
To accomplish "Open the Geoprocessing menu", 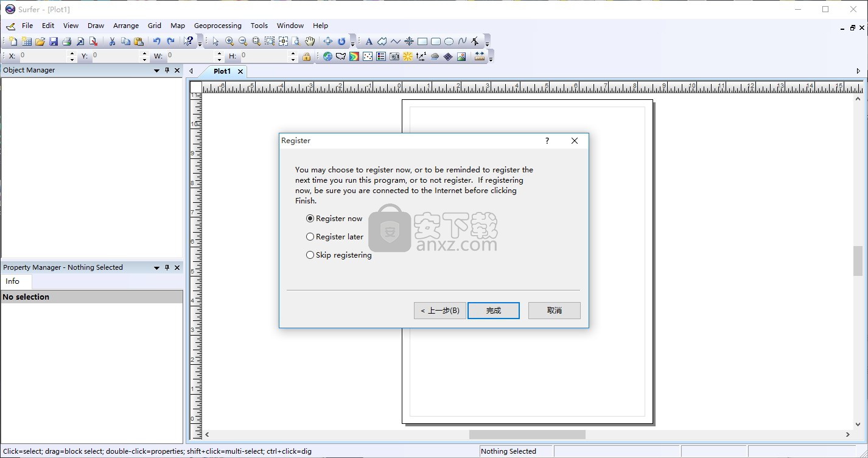I will click(x=218, y=26).
